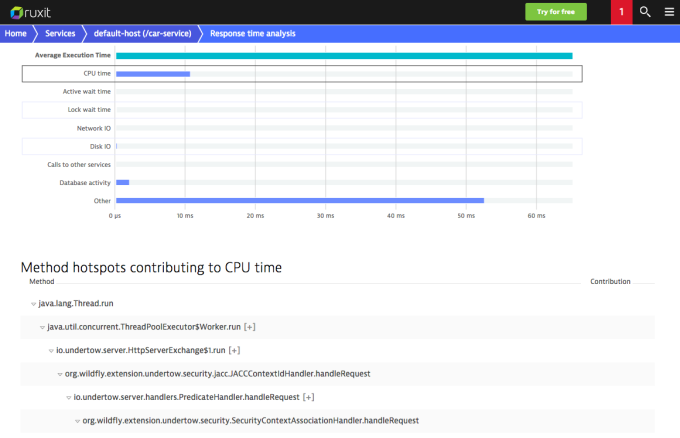Click the small Database activity bar

(x=123, y=183)
